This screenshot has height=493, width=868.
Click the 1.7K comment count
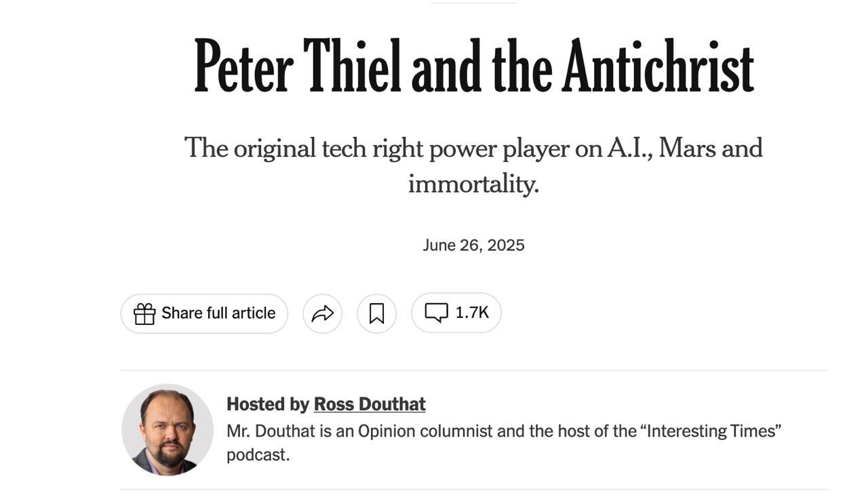tap(472, 313)
